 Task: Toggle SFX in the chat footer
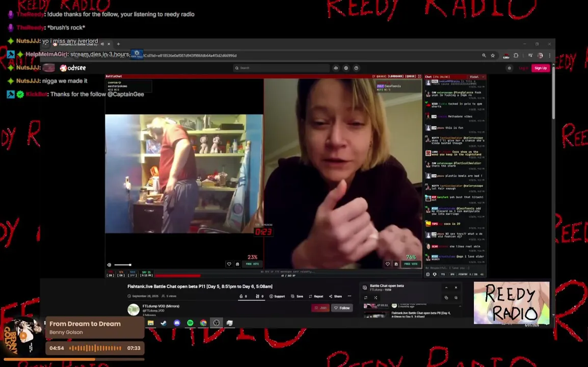(x=452, y=274)
